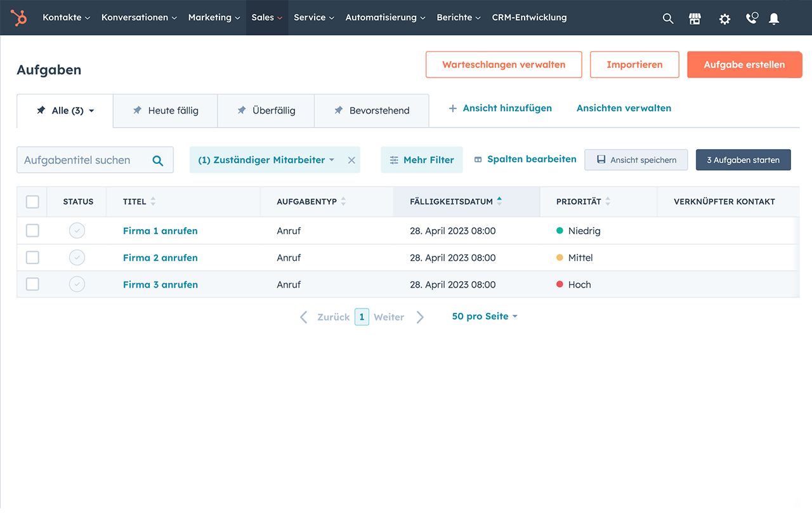Click Aufgabe erstellen button

pyautogui.click(x=744, y=65)
